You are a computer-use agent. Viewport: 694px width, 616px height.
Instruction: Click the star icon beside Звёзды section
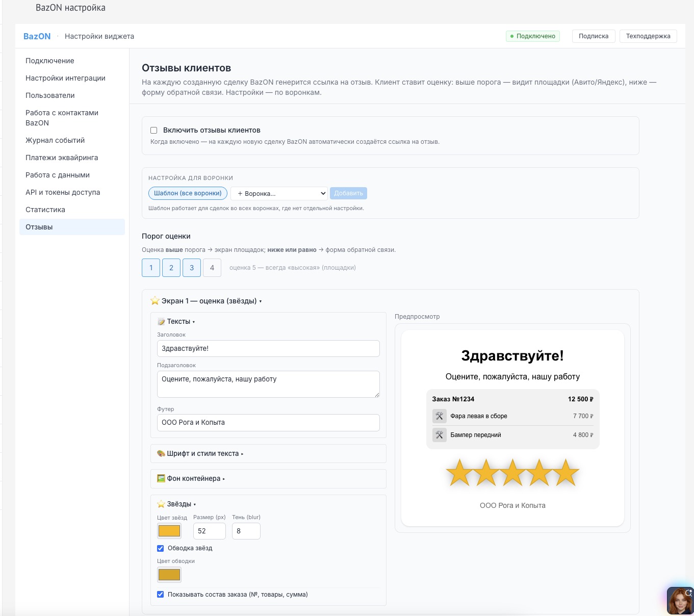161,504
